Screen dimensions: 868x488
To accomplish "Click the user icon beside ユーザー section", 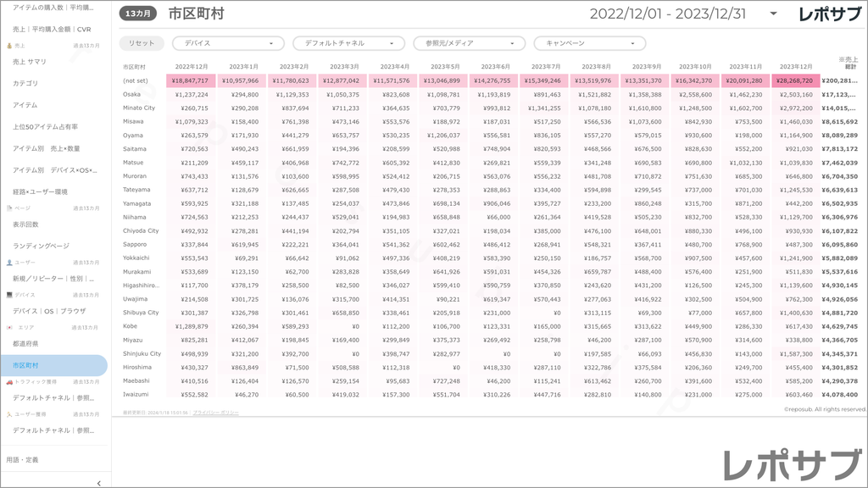I will coord(8,263).
